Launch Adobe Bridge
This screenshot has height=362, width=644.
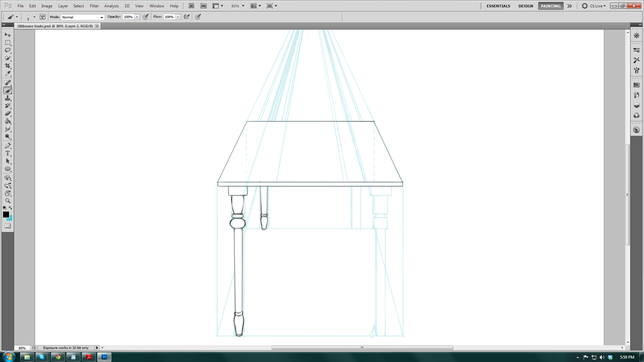click(x=191, y=6)
